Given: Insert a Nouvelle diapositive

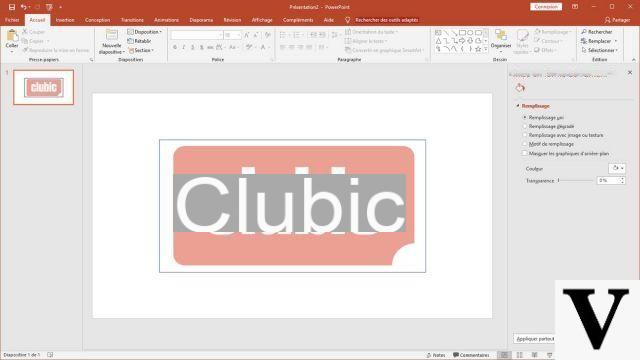Looking at the screenshot, I should (111, 41).
